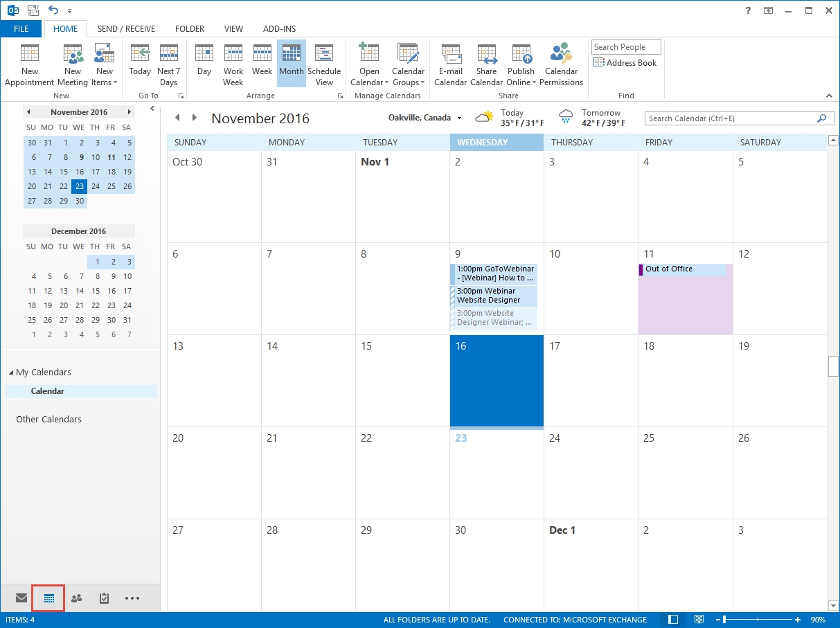Switch to Tasks navigation icon
Screen dimensions: 840x628
tap(104, 598)
